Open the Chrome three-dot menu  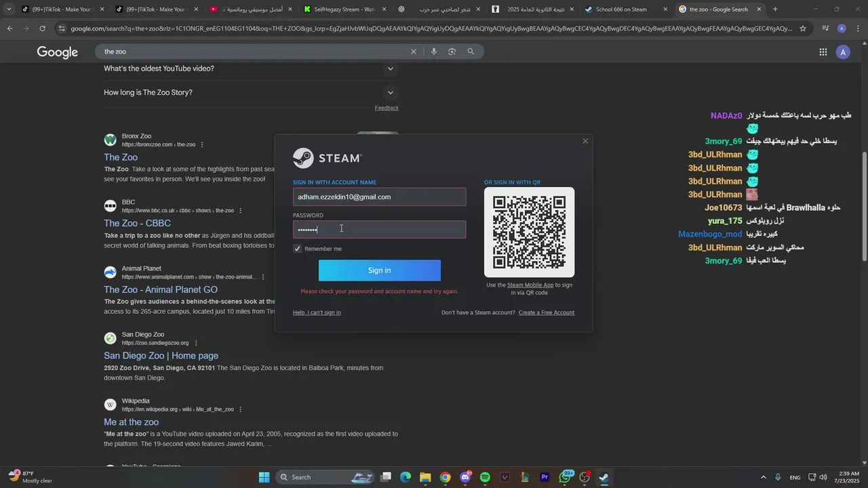858,28
